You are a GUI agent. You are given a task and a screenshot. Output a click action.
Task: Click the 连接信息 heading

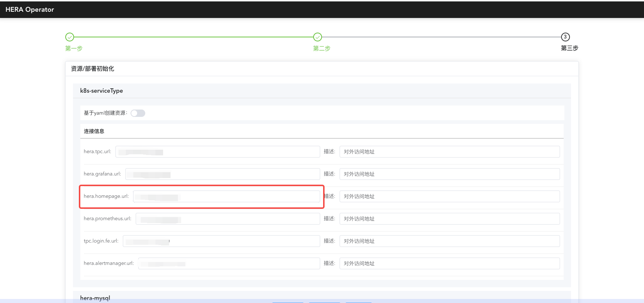tap(94, 131)
